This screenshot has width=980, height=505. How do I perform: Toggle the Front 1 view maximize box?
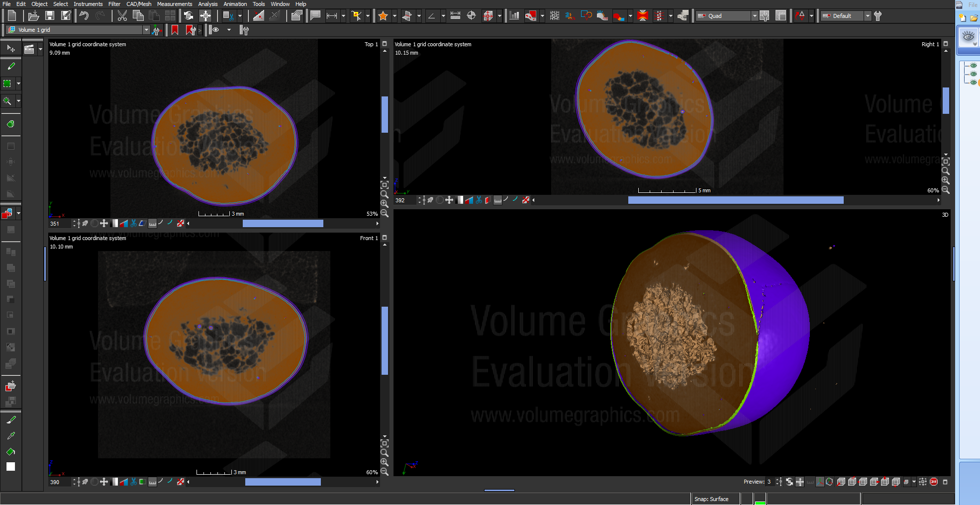(385, 238)
